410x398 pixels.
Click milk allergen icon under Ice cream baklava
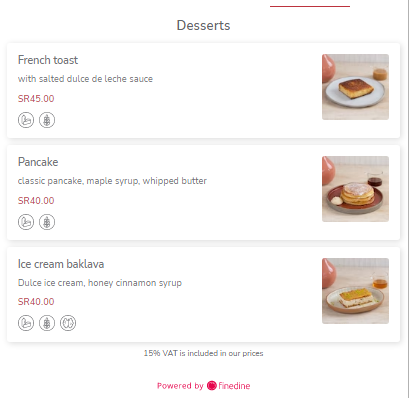tap(26, 323)
